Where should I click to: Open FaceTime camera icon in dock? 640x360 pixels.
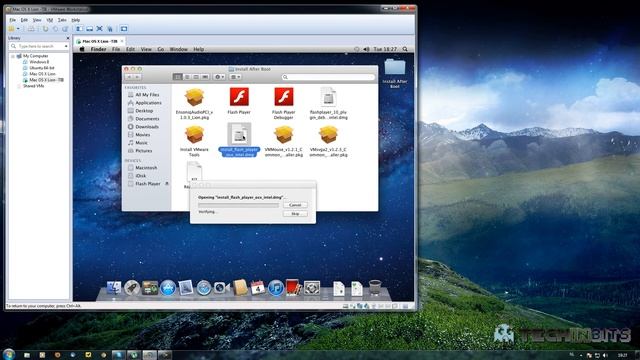pyautogui.click(x=221, y=288)
